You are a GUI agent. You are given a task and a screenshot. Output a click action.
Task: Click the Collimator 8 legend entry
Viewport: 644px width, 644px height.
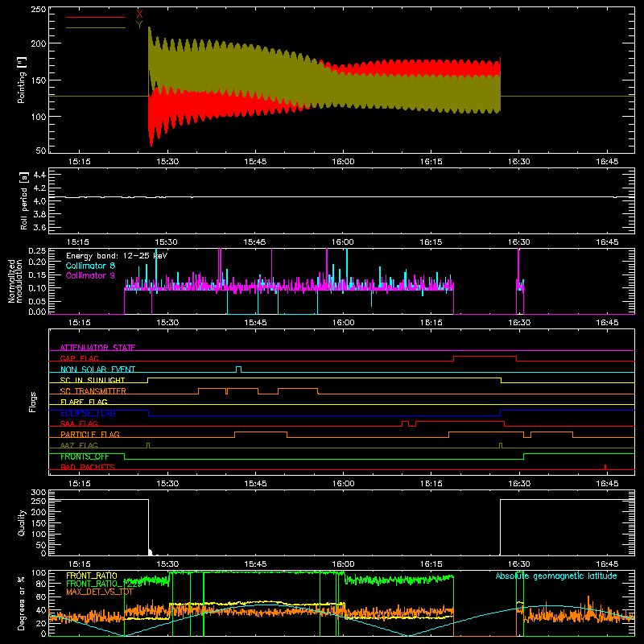[90, 266]
